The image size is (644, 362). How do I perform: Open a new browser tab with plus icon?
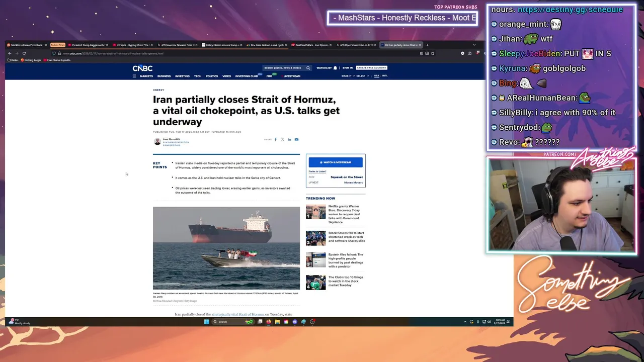pos(427,45)
